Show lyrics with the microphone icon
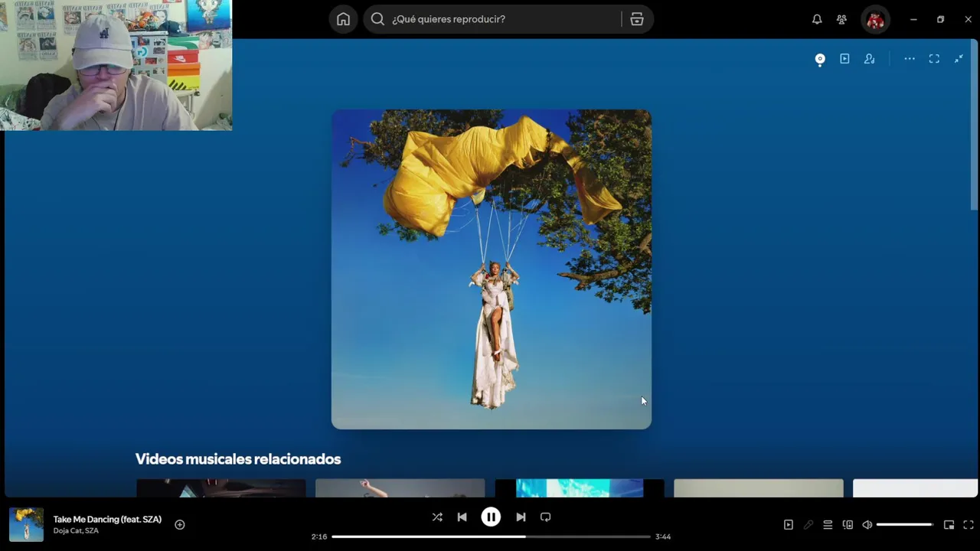Screen dimensions: 980x551 click(808, 525)
